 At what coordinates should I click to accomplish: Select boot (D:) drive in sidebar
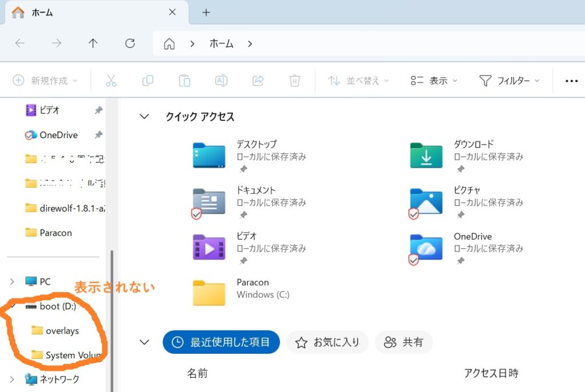(x=57, y=306)
